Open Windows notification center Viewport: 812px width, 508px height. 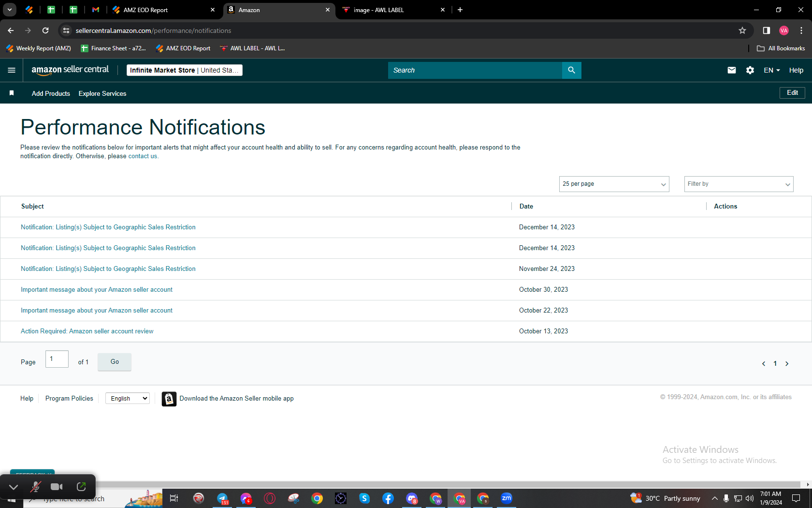(x=796, y=498)
